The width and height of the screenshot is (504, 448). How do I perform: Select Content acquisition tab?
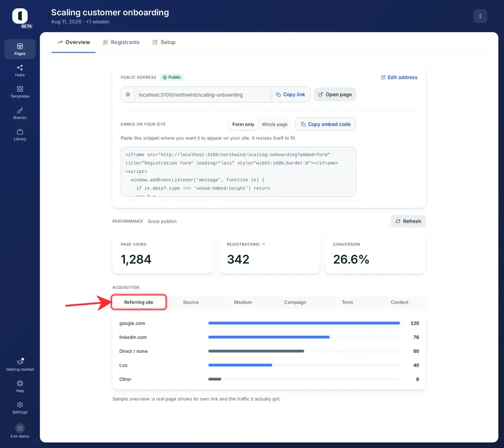tap(400, 303)
